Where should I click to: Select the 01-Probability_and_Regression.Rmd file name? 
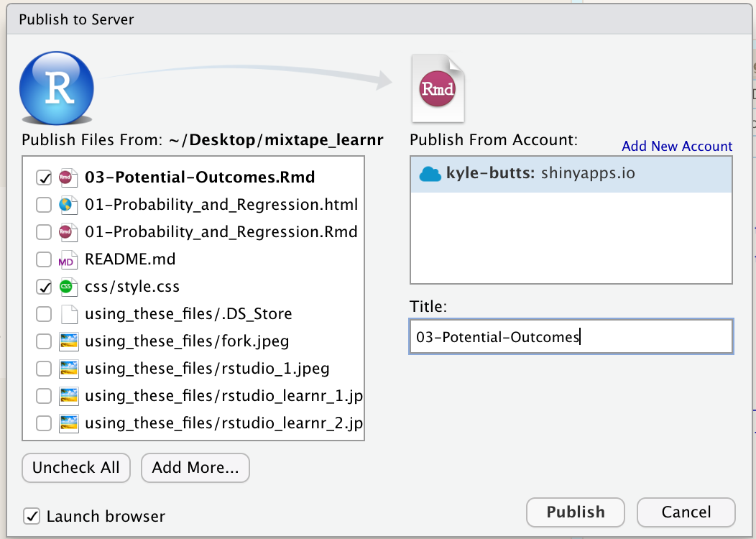pos(221,232)
